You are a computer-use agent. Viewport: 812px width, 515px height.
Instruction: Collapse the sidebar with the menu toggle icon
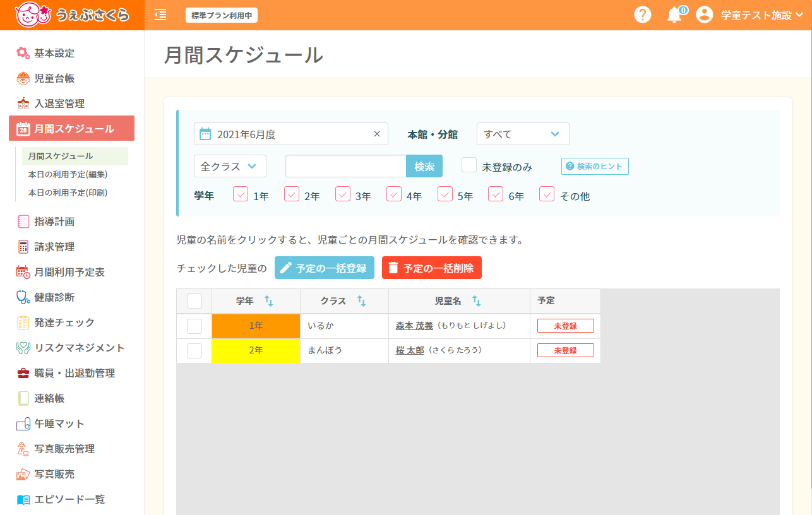click(x=160, y=15)
